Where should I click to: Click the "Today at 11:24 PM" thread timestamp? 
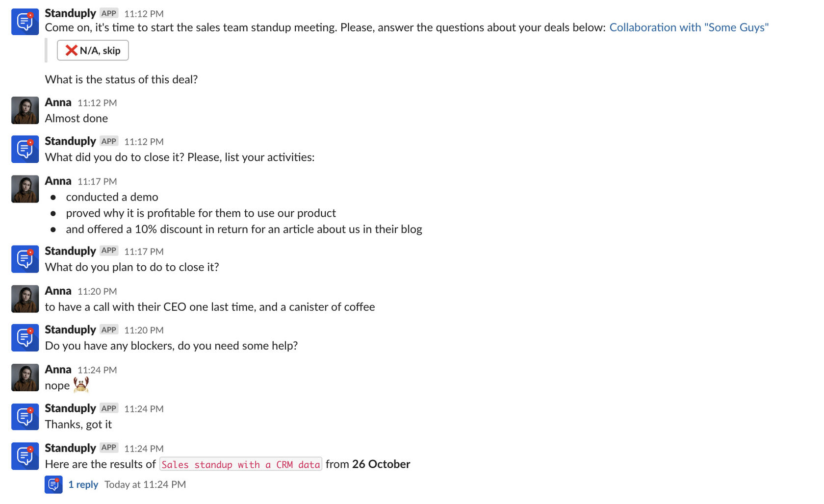145,484
